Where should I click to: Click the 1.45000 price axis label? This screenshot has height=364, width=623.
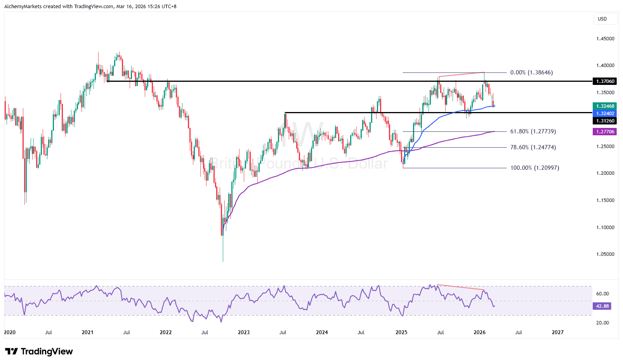(605, 39)
